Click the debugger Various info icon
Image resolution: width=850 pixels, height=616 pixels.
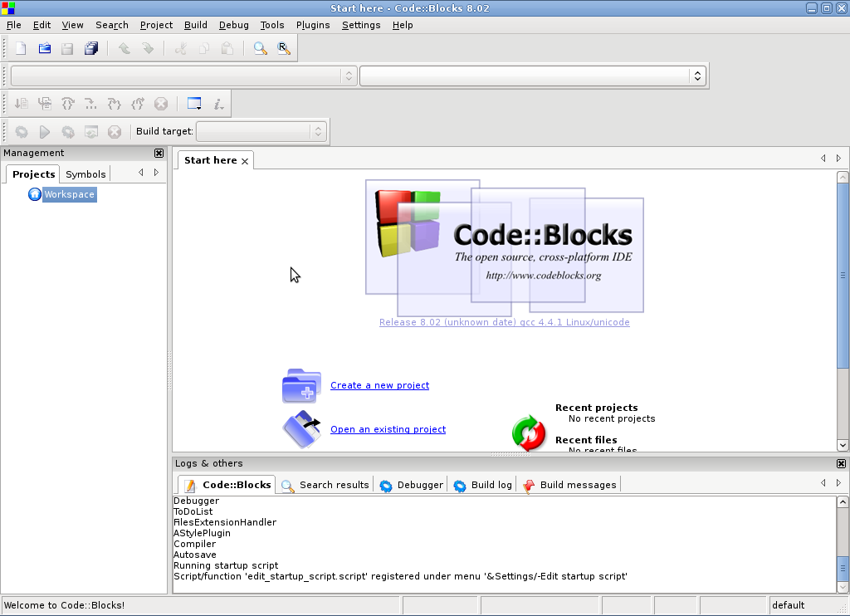(x=218, y=104)
